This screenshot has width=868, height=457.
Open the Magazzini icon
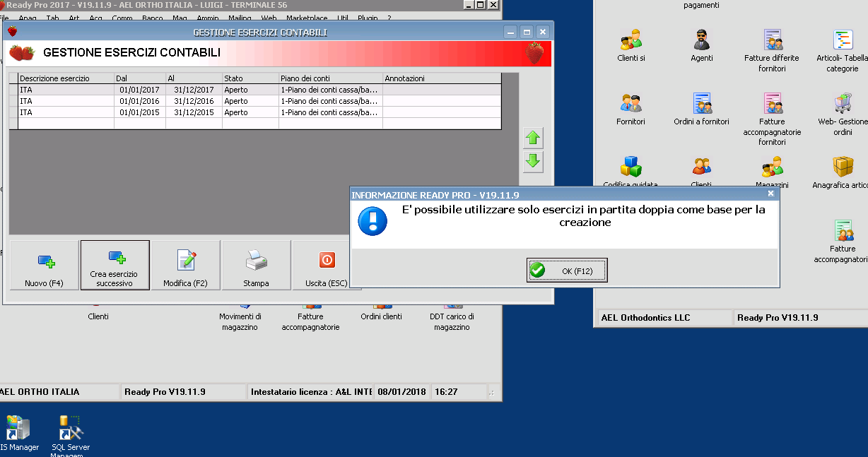click(772, 167)
